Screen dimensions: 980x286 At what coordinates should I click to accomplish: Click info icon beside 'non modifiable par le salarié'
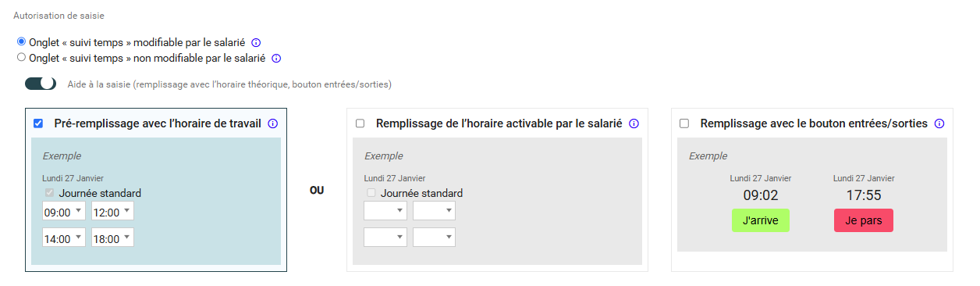(x=276, y=58)
